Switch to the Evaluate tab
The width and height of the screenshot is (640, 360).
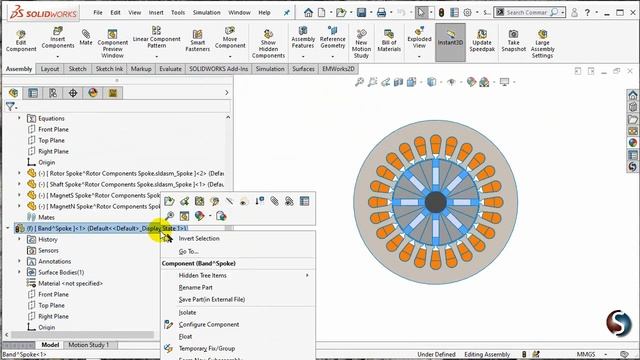coord(170,69)
